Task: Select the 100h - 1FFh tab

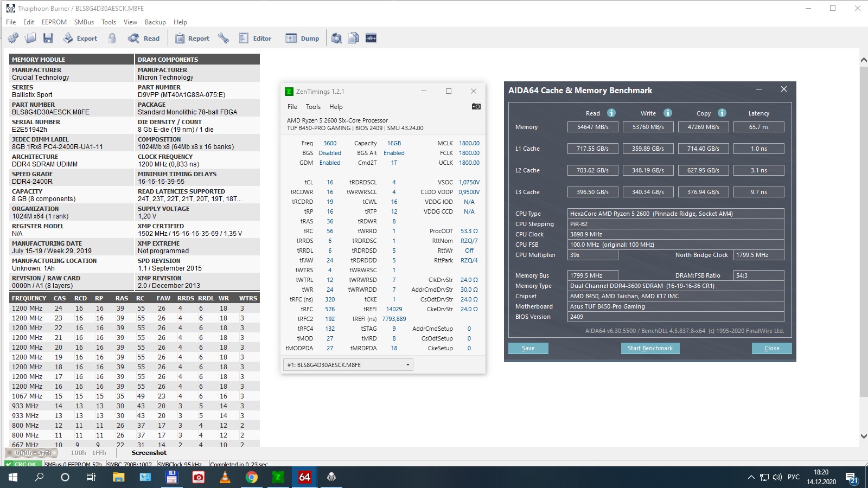Action: [x=88, y=453]
